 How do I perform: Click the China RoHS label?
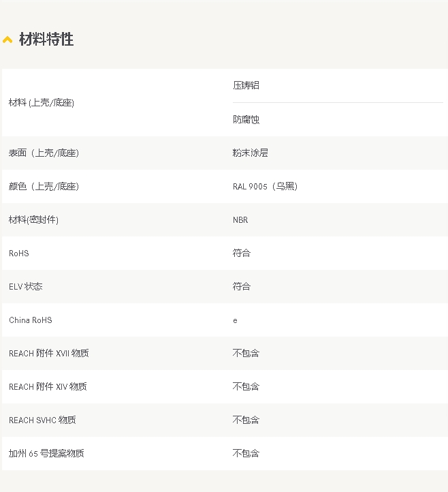pyautogui.click(x=31, y=320)
